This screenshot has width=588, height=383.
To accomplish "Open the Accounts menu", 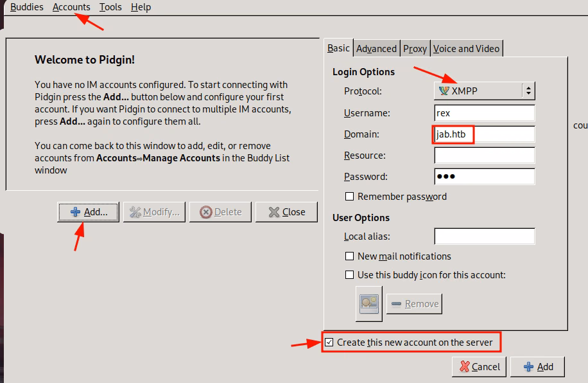I will pos(71,7).
